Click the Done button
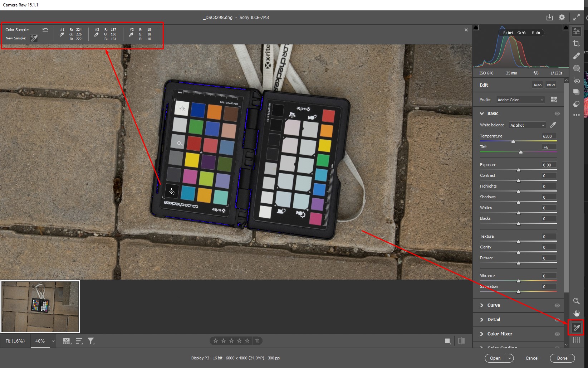The image size is (588, 368). [x=562, y=358]
